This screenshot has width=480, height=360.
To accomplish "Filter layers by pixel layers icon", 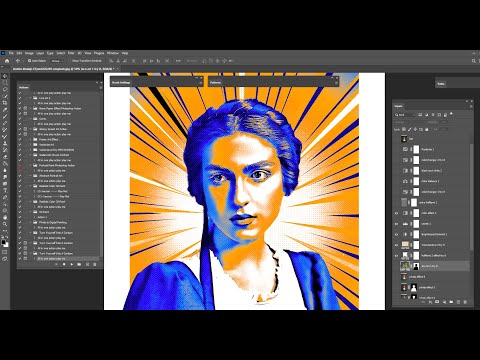I will coord(420,115).
